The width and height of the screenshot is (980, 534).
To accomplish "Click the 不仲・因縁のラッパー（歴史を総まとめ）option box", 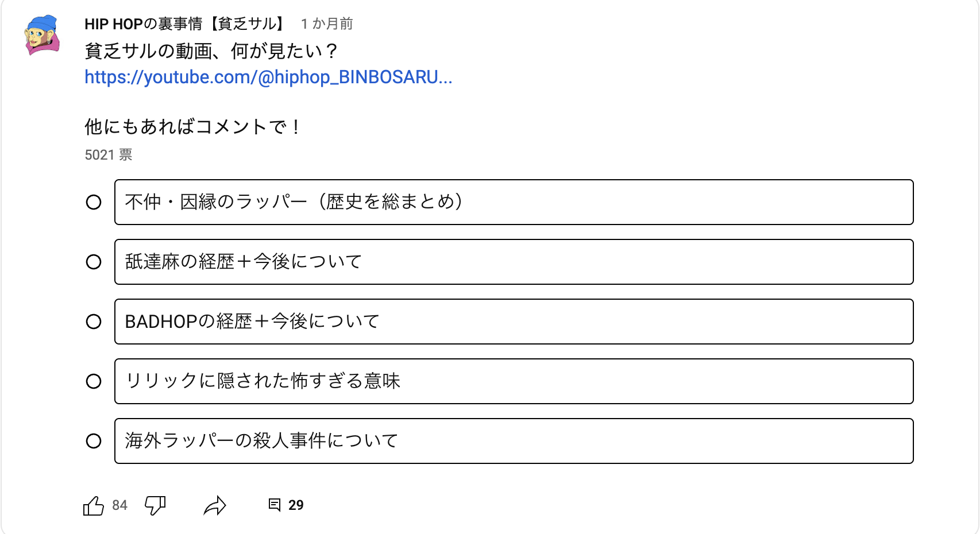I will (x=514, y=202).
